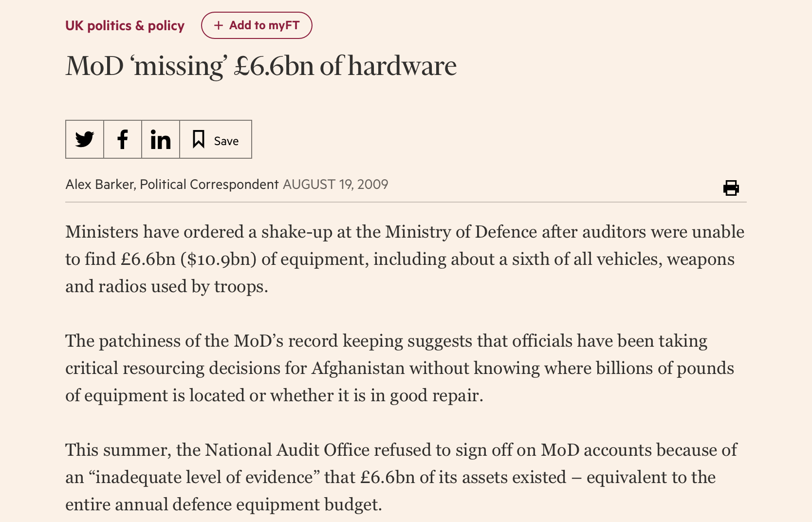This screenshot has height=522, width=812.
Task: Click the author name Alex Barker
Action: [99, 185]
